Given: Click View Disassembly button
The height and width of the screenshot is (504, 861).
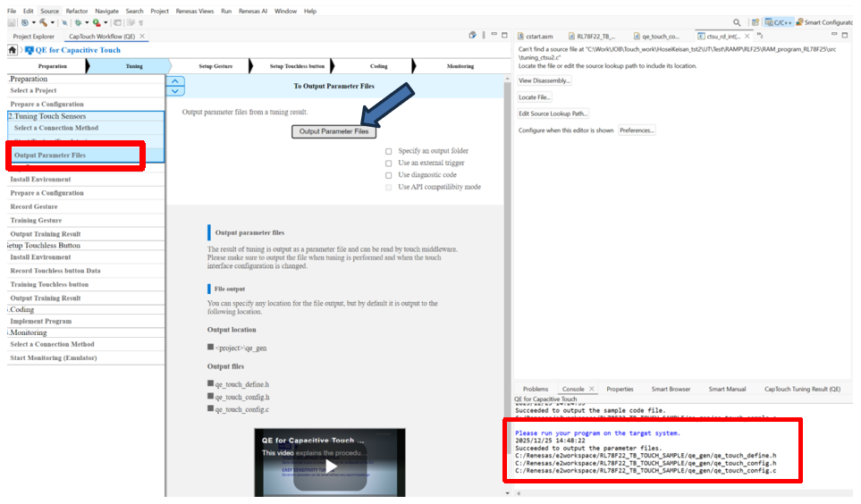Looking at the screenshot, I should (544, 80).
